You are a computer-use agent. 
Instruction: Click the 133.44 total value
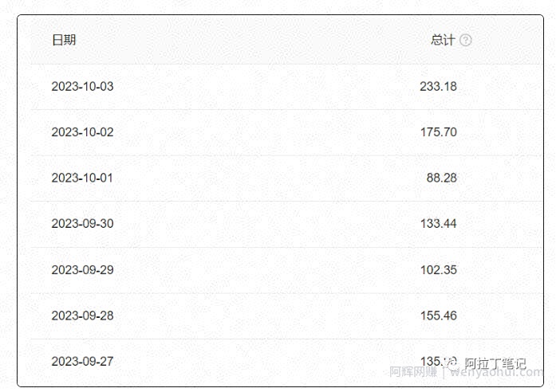click(x=439, y=223)
